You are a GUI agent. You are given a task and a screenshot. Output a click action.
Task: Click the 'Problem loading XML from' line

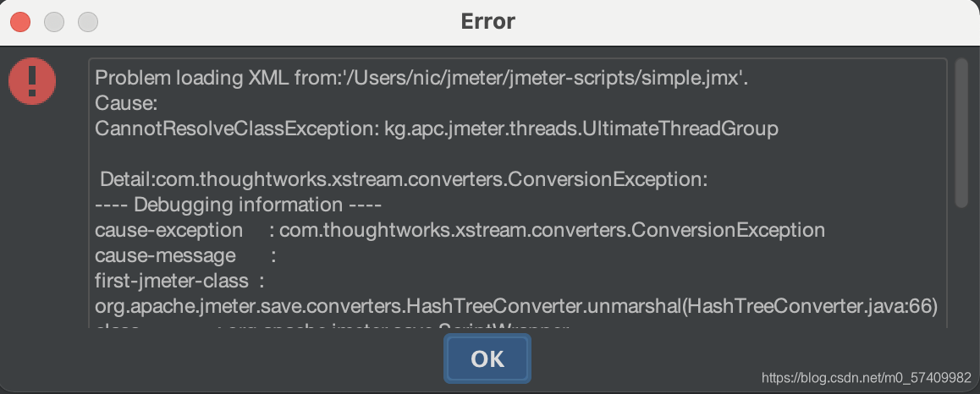(x=421, y=79)
